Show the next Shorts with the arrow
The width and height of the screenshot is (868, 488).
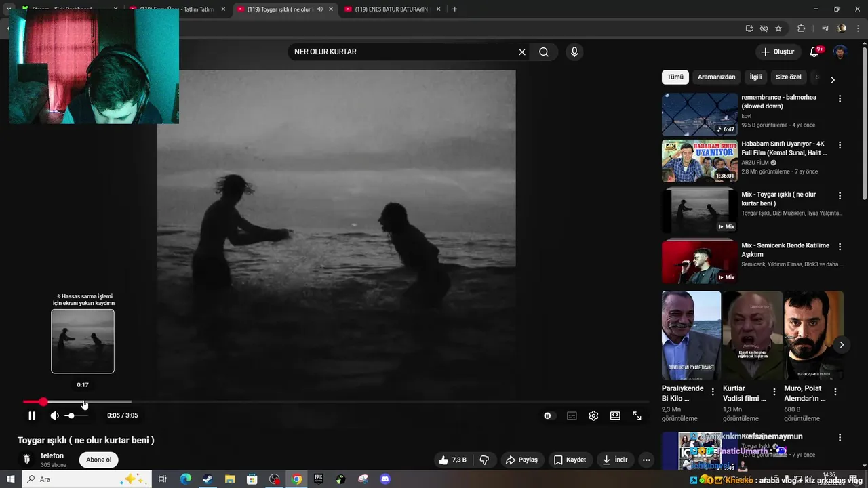pyautogui.click(x=842, y=345)
